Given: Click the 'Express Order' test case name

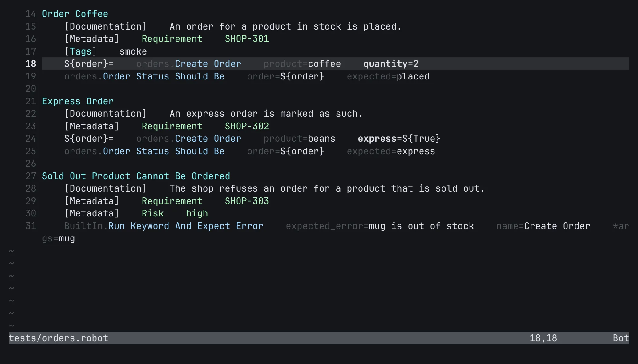Looking at the screenshot, I should click(x=78, y=101).
